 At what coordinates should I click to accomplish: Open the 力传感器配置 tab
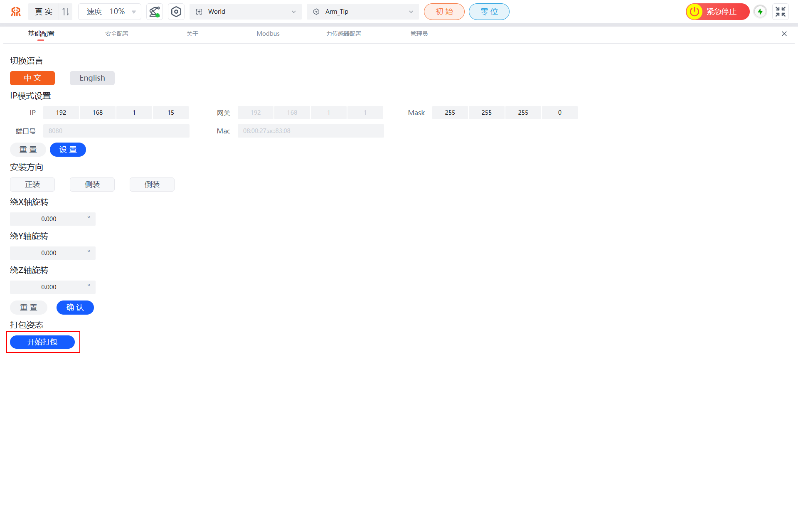click(x=344, y=34)
